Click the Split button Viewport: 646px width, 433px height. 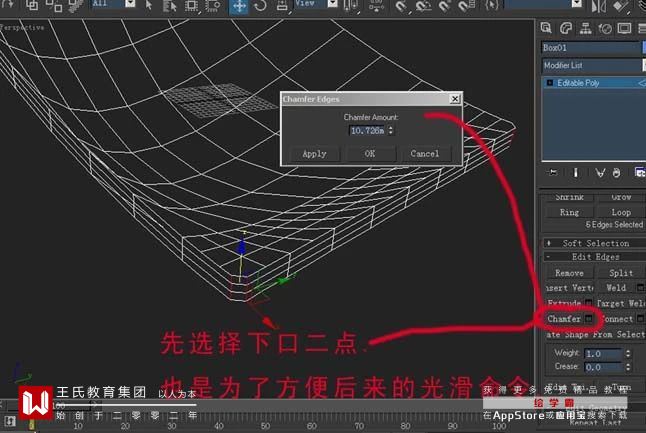pyautogui.click(x=621, y=273)
